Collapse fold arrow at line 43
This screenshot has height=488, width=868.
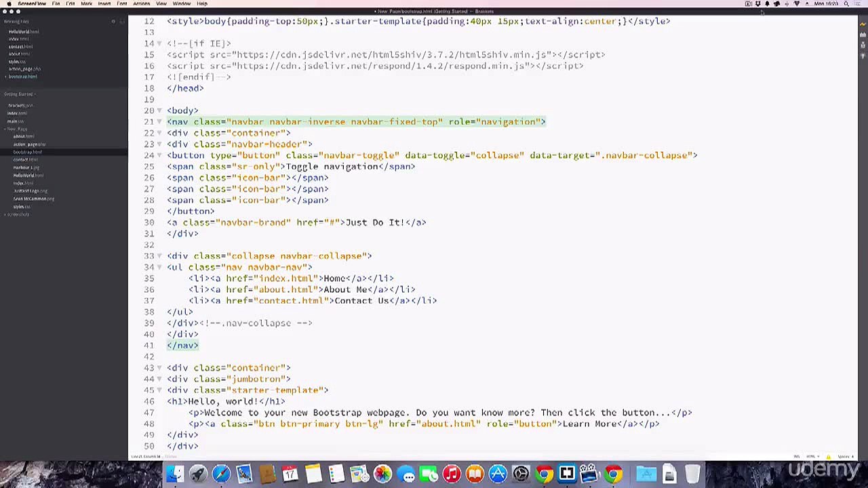159,368
